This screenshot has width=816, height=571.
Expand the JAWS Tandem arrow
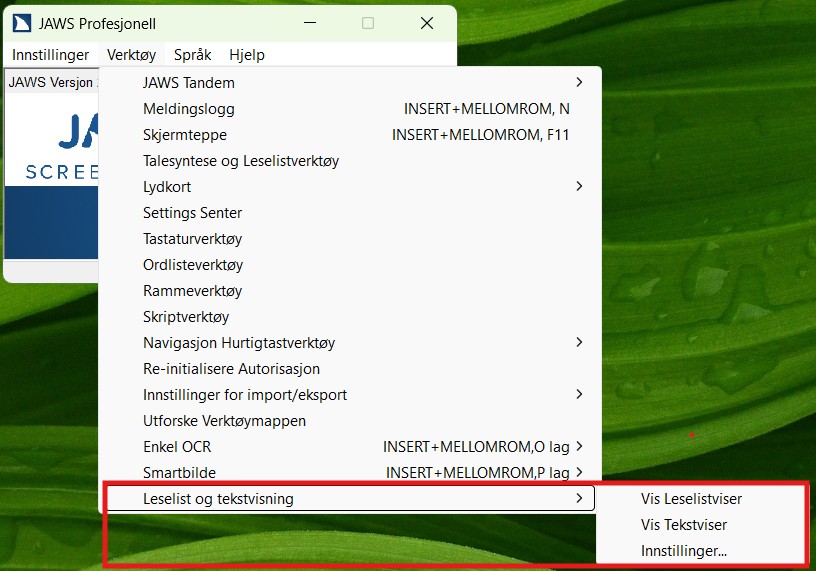click(x=579, y=82)
